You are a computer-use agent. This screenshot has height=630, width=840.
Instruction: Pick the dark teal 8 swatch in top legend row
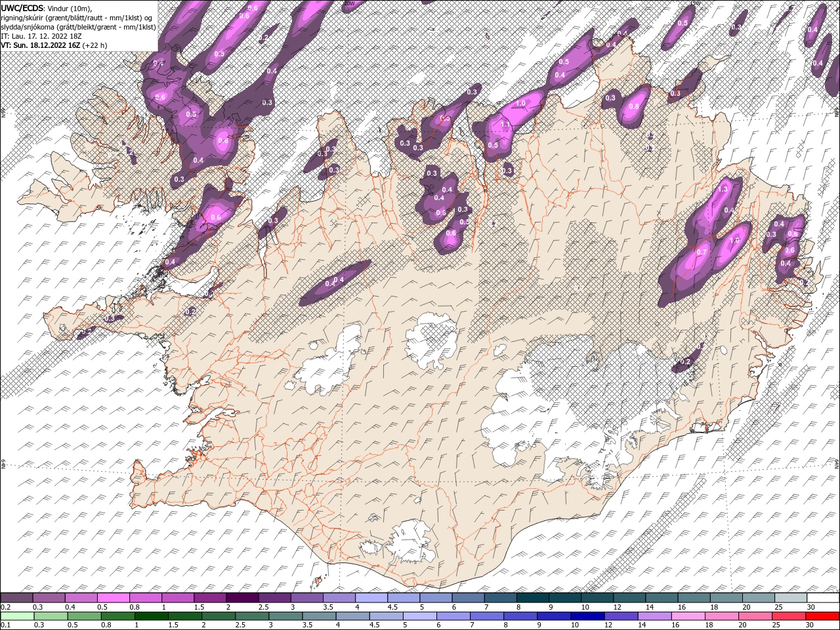click(x=532, y=598)
